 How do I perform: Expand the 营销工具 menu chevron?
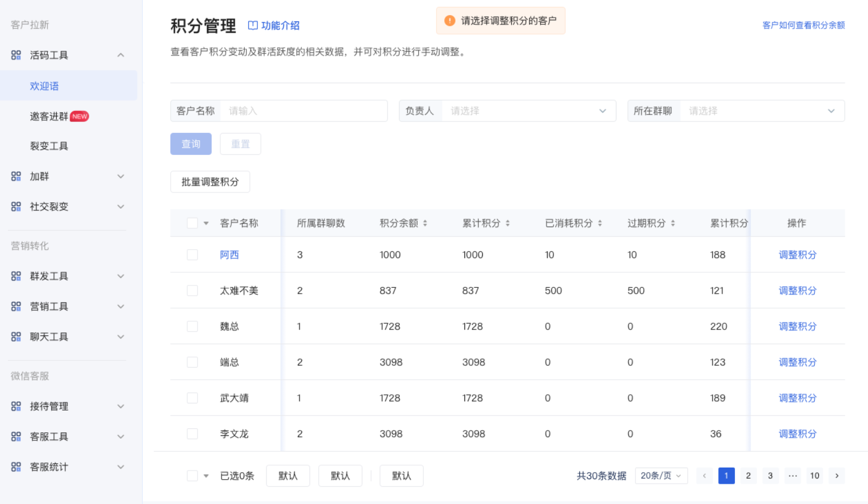(x=121, y=306)
